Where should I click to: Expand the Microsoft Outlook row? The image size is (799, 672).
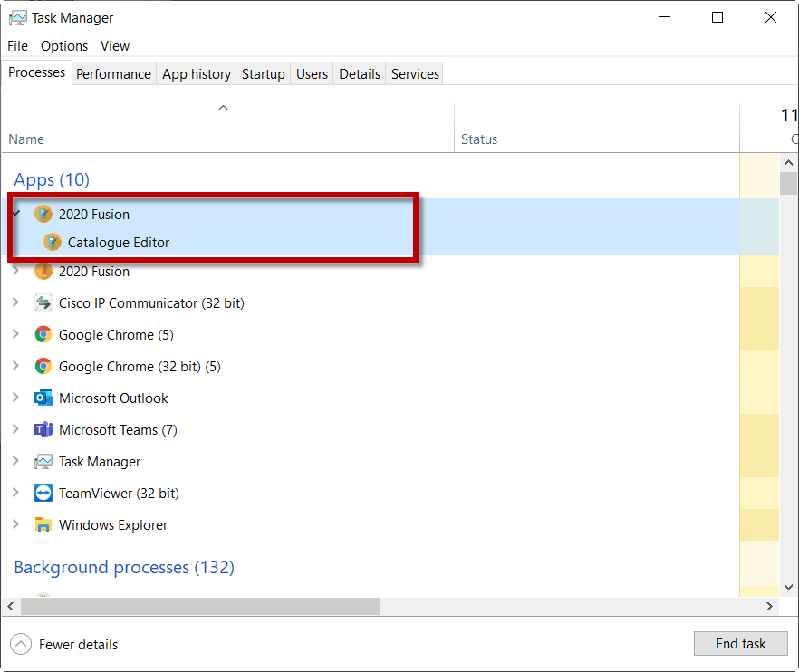(15, 398)
